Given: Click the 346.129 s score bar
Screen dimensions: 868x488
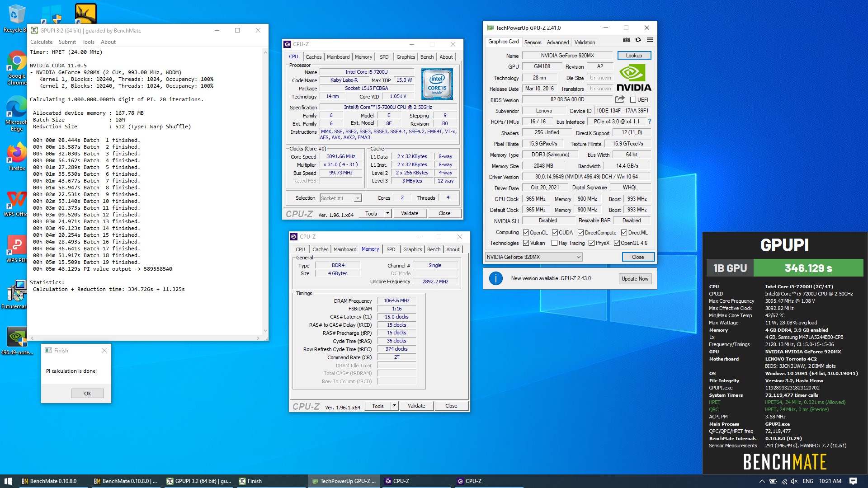Looking at the screenshot, I should 808,268.
